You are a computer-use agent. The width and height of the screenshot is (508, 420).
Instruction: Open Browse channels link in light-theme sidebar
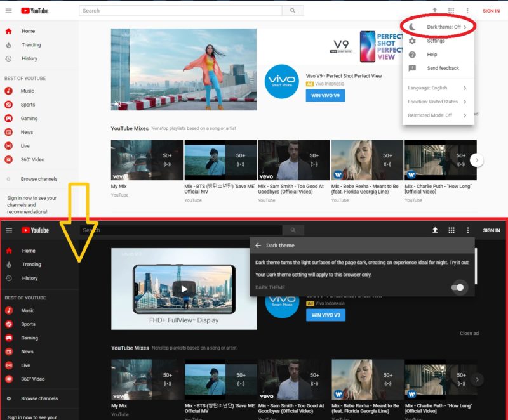39,179
